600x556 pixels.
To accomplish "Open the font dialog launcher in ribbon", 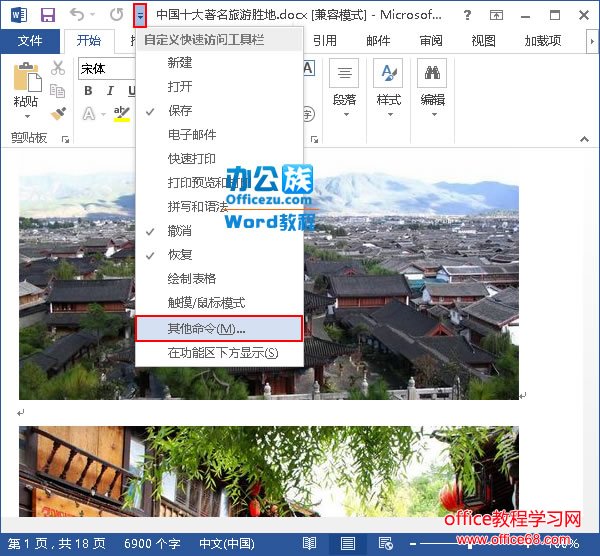I will [315, 140].
